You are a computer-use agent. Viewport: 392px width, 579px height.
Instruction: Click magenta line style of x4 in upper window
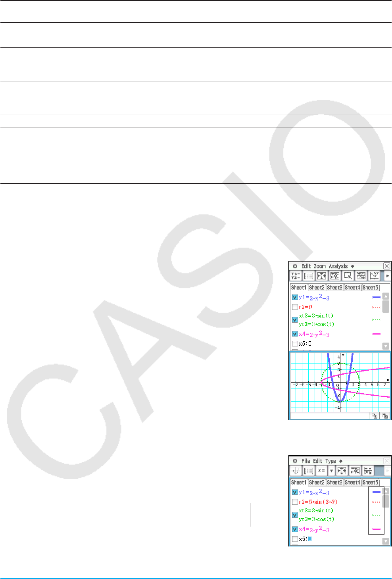tap(377, 334)
